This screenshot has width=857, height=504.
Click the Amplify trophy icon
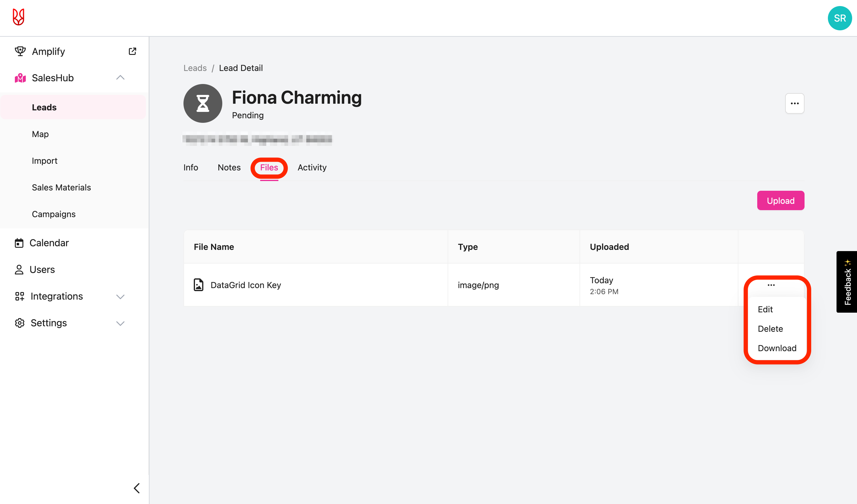(x=20, y=51)
